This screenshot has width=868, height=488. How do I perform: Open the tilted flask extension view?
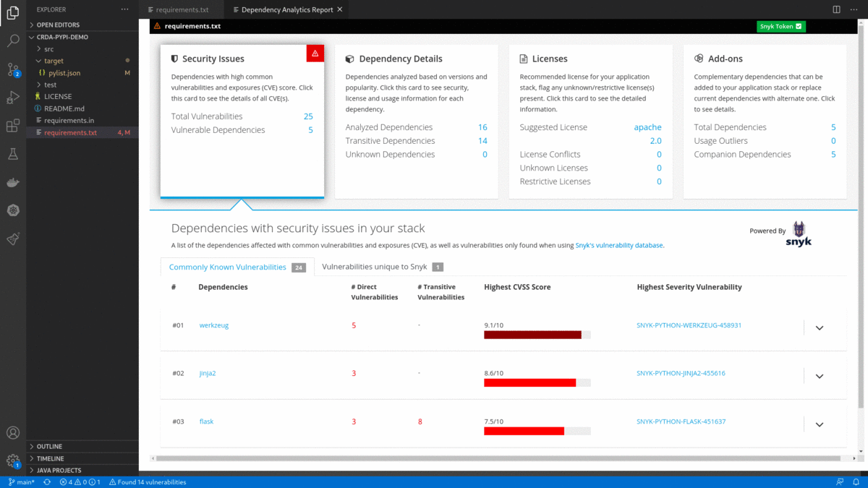pos(12,239)
